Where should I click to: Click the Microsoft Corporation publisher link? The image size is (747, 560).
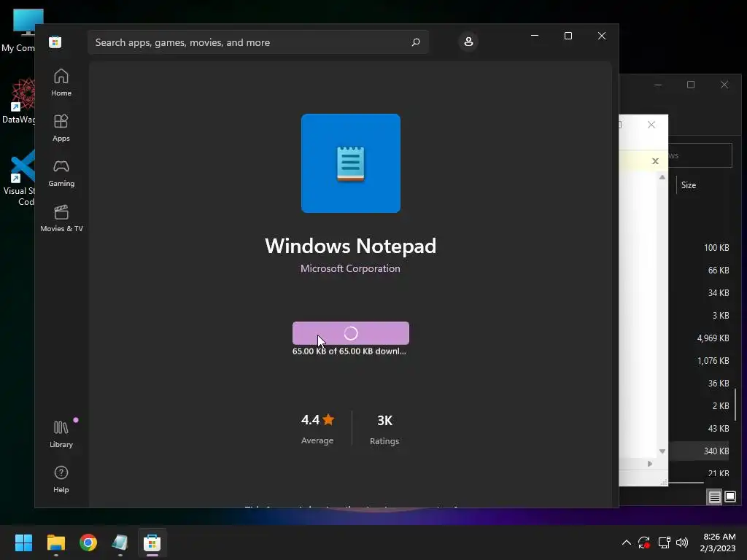click(x=350, y=268)
